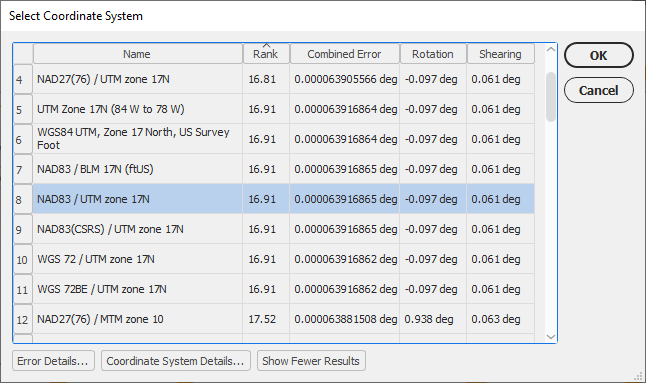This screenshot has height=383, width=646.
Task: Click row header number 10
Action: [23, 259]
